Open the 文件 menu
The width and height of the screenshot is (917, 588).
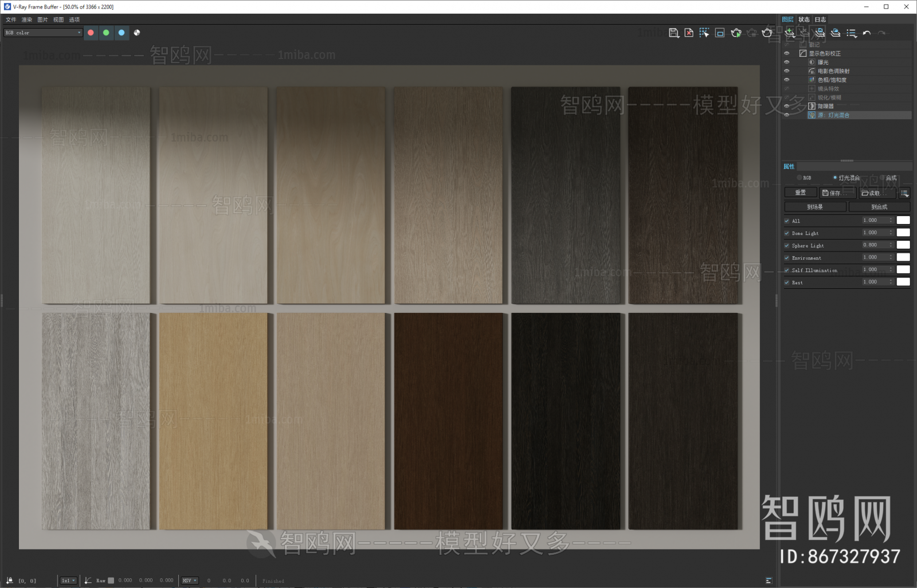pos(11,19)
